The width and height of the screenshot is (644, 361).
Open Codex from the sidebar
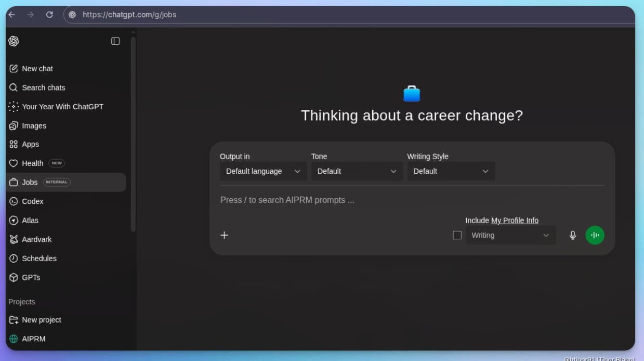click(x=32, y=201)
